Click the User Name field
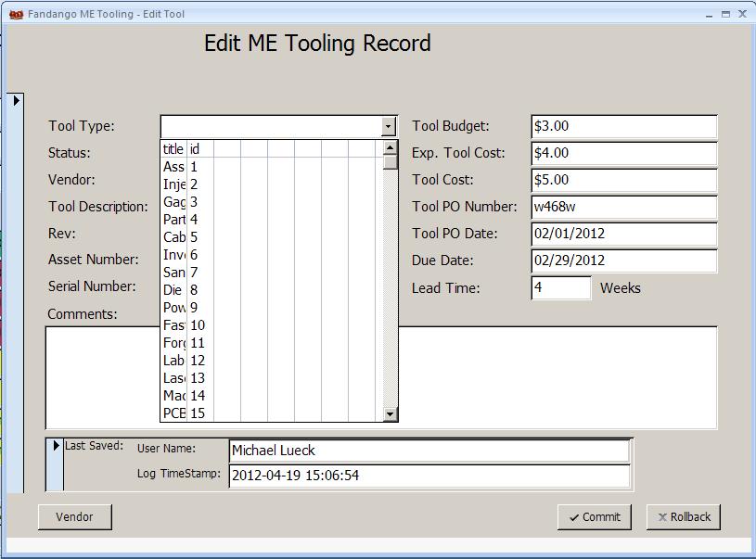This screenshot has height=559, width=756. pyautogui.click(x=429, y=451)
